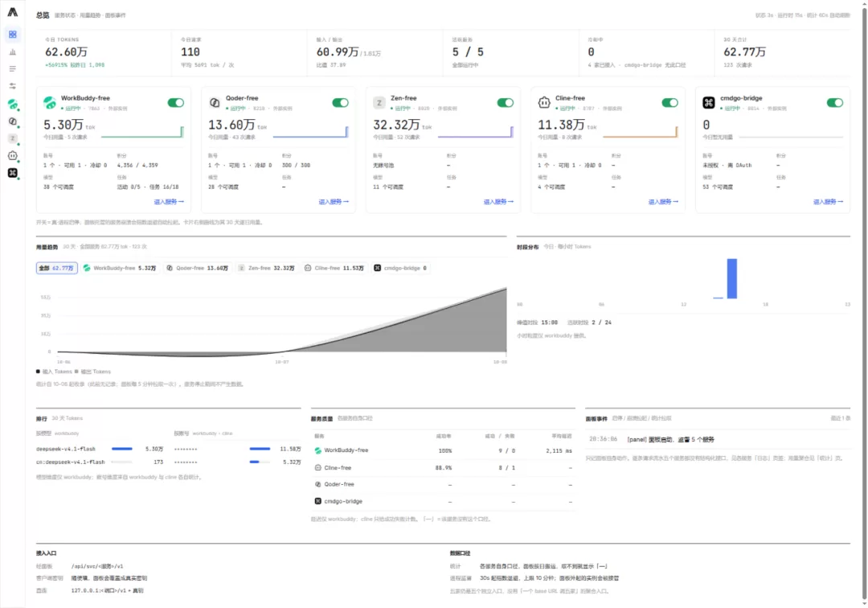868x608 pixels.
Task: Show the Zen-free 32.32万 trend chip
Action: (266, 268)
